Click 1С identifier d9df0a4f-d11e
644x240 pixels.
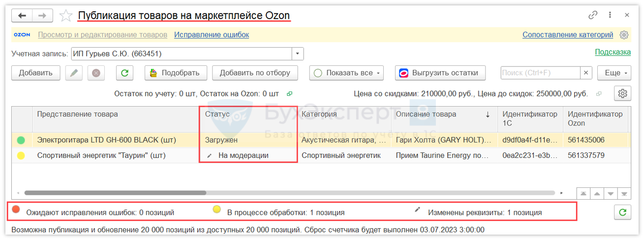coord(530,140)
